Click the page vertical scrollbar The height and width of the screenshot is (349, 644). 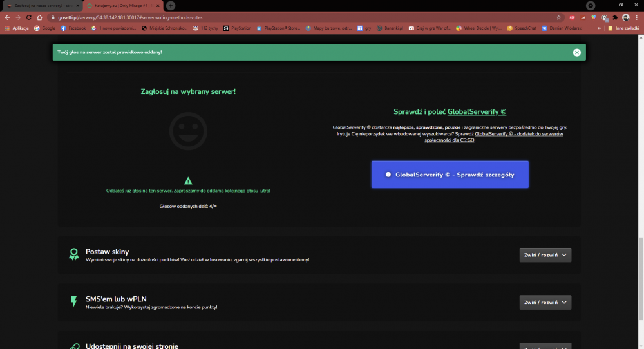click(641, 279)
